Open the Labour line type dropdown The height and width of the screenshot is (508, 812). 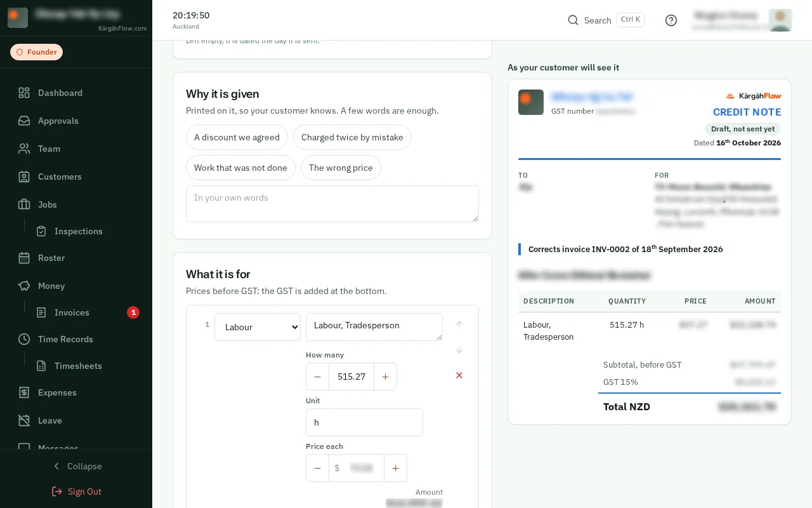[258, 327]
